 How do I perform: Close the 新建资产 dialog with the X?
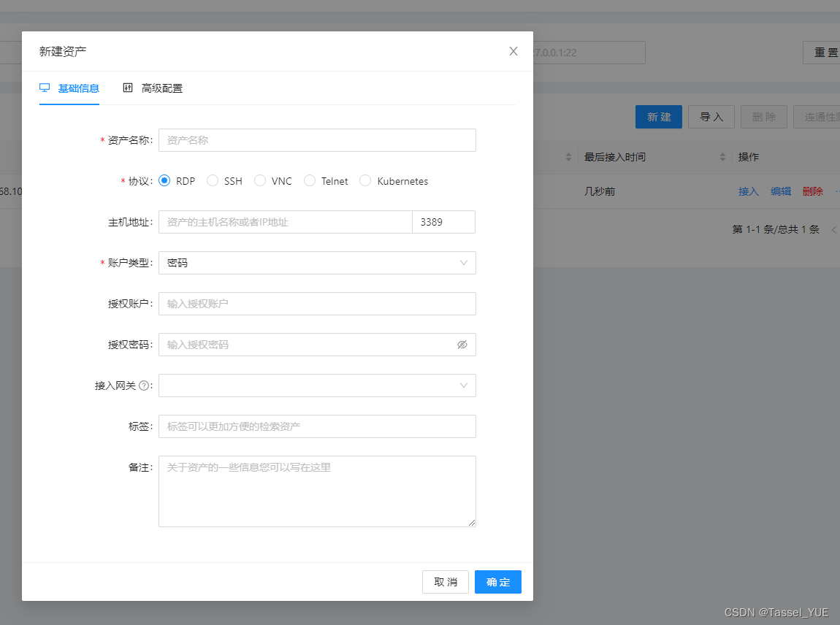click(513, 51)
